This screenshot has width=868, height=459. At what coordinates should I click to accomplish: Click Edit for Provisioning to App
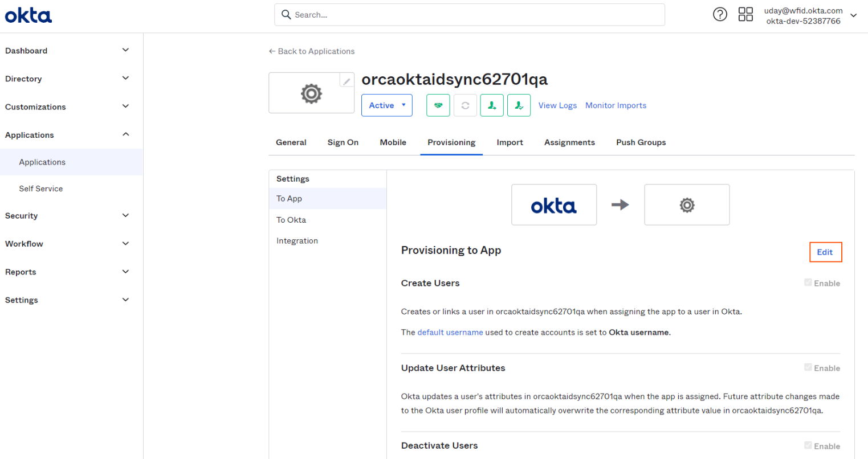point(825,252)
